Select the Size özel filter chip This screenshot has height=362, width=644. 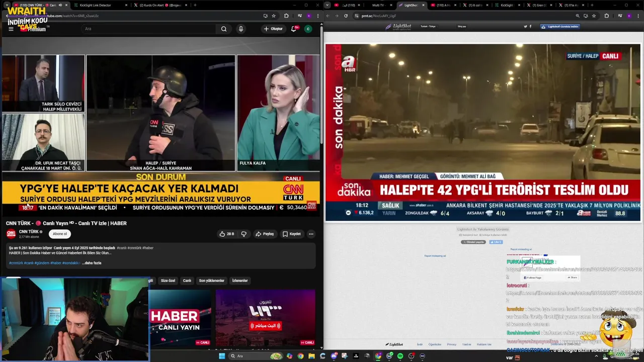(168, 281)
